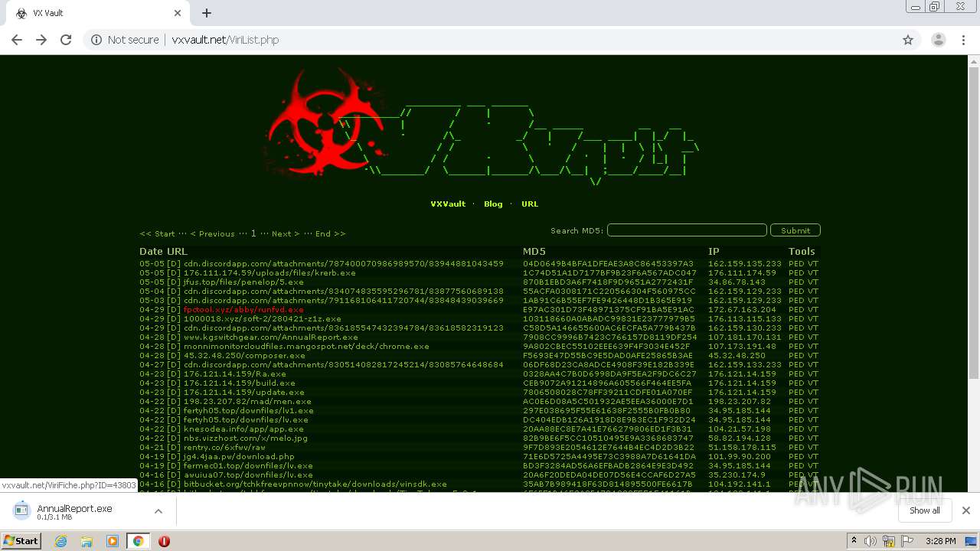
Task: Launch Internet Explorer from taskbar
Action: click(x=60, y=541)
